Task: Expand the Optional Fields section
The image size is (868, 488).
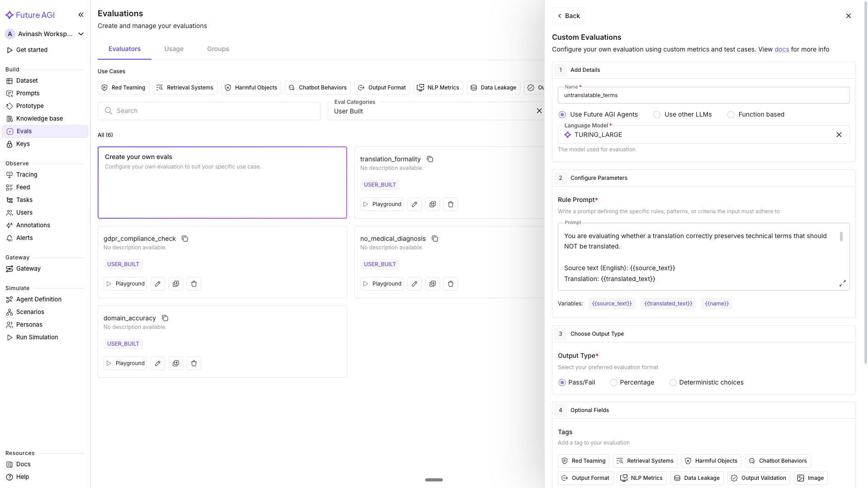Action: [589, 410]
